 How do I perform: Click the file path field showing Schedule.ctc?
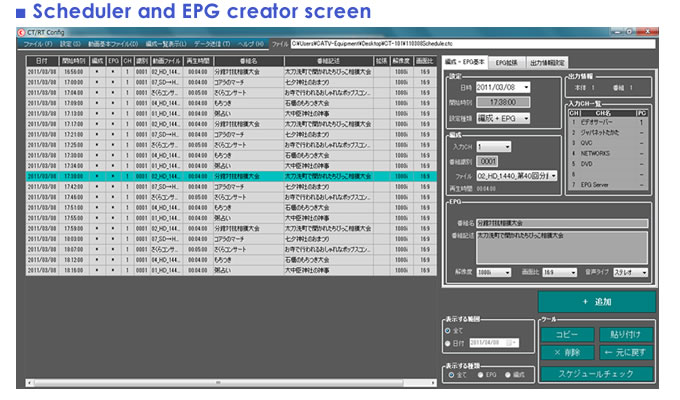click(x=473, y=44)
